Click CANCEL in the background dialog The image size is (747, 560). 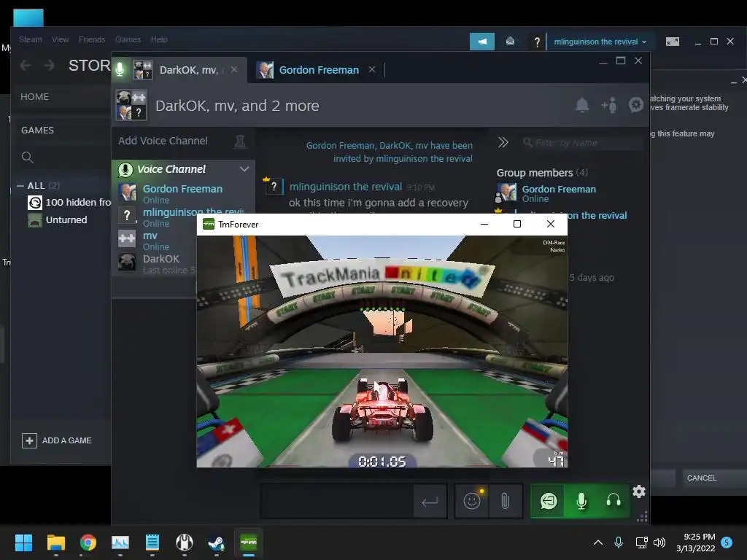click(x=702, y=478)
